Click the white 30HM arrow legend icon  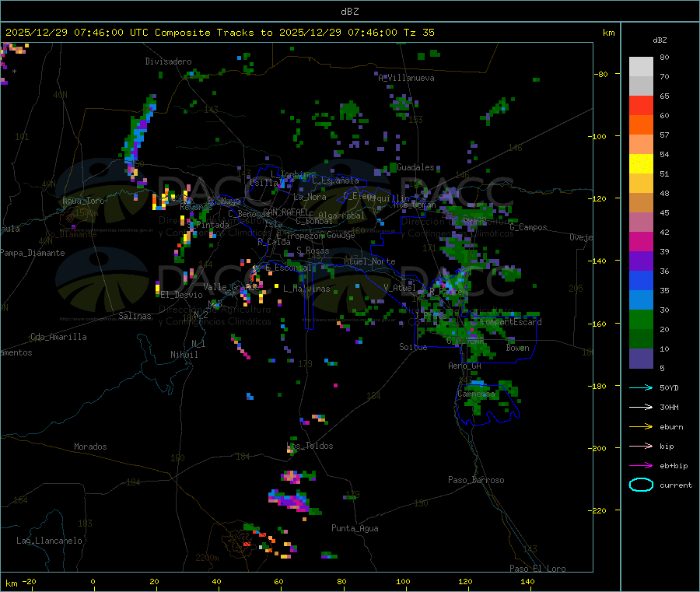point(641,407)
